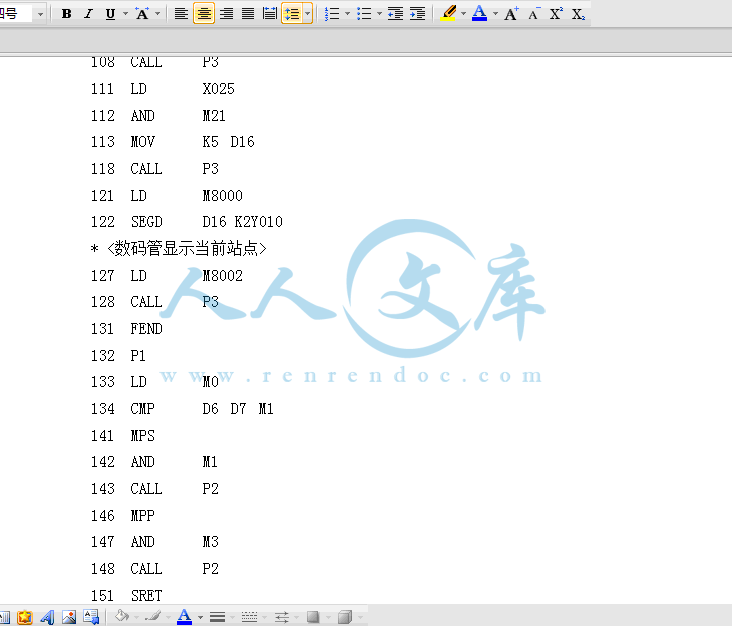The width and height of the screenshot is (732, 626).
Task: Insert text box icon in drawing toolbar
Action: [x=91, y=617]
